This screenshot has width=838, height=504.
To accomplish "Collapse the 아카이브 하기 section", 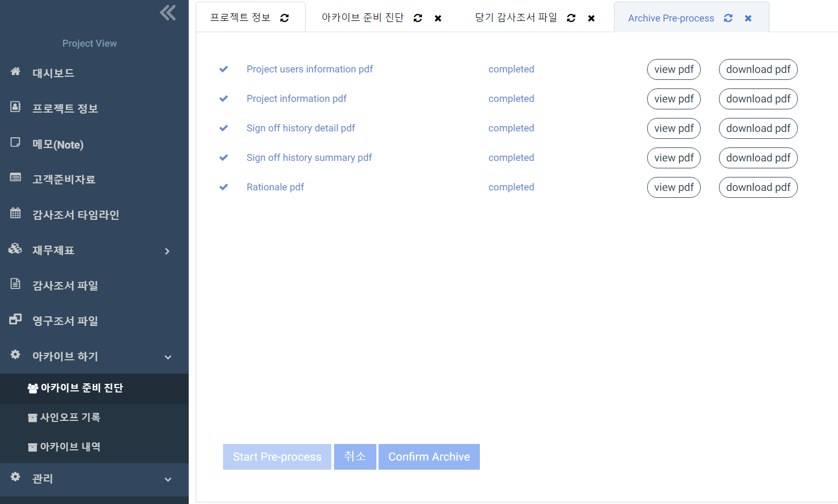I will click(x=167, y=356).
